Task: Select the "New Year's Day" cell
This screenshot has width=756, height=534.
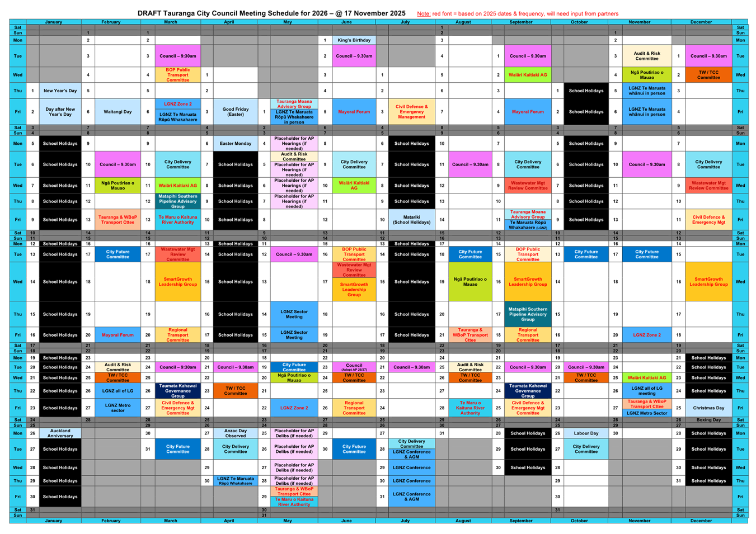Action: (60, 90)
